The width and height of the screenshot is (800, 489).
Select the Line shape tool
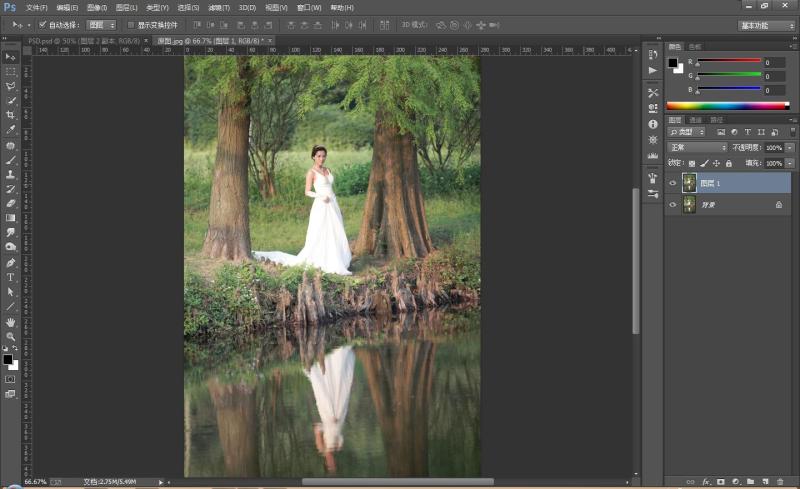click(10, 306)
